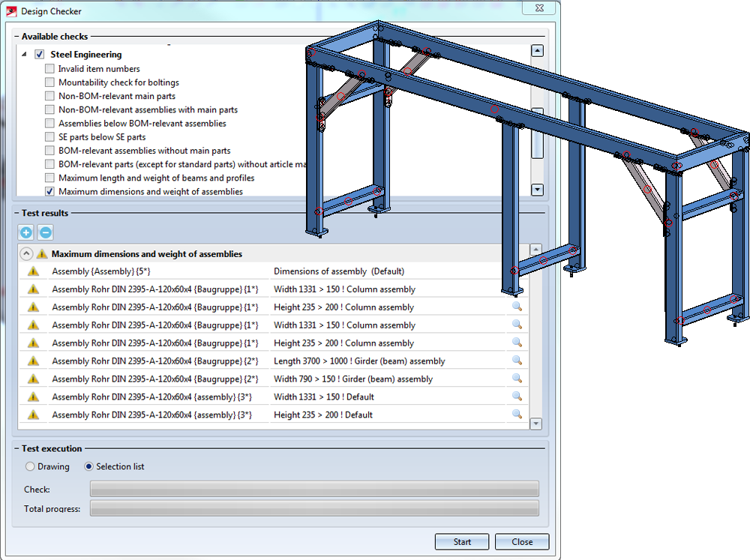
Task: Click magnifier icon for Height 235 > 200 Default row
Action: click(x=517, y=415)
